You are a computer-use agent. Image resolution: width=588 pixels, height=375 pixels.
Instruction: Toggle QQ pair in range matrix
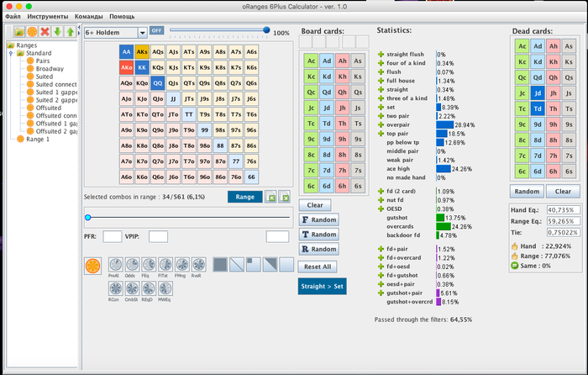click(158, 83)
